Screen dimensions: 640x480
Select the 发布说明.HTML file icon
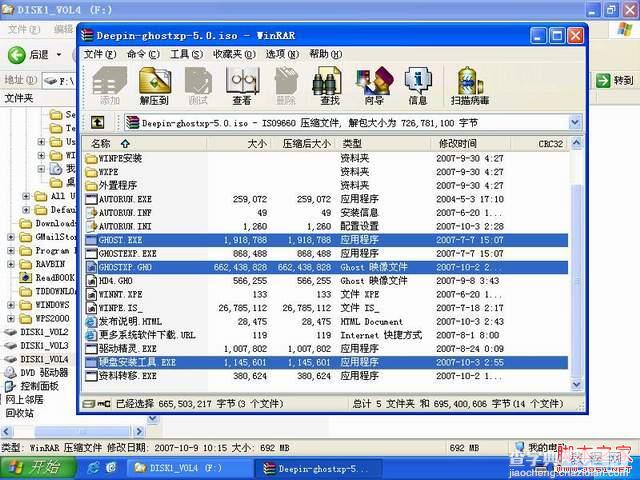point(91,322)
